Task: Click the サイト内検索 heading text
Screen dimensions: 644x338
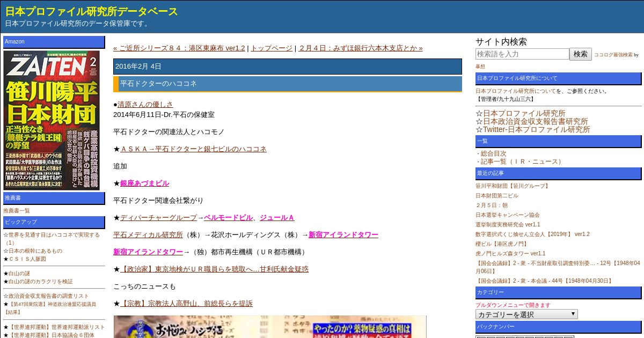Action: (501, 42)
